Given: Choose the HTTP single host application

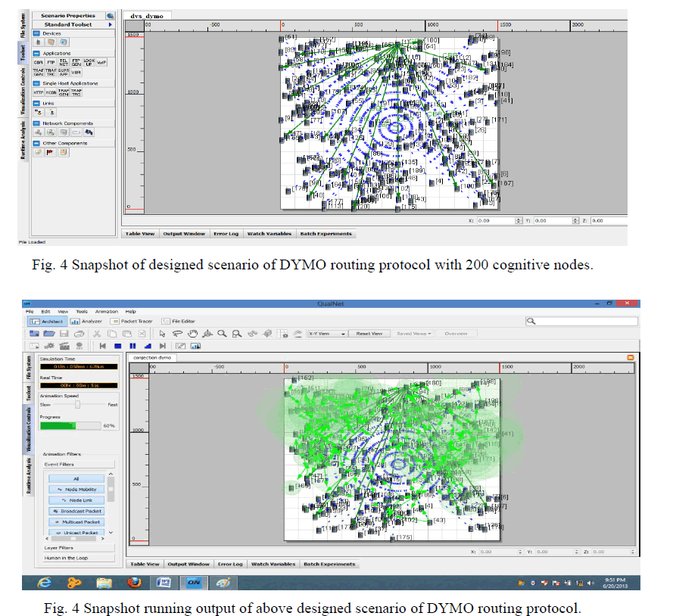Looking at the screenshot, I should coord(38,92).
